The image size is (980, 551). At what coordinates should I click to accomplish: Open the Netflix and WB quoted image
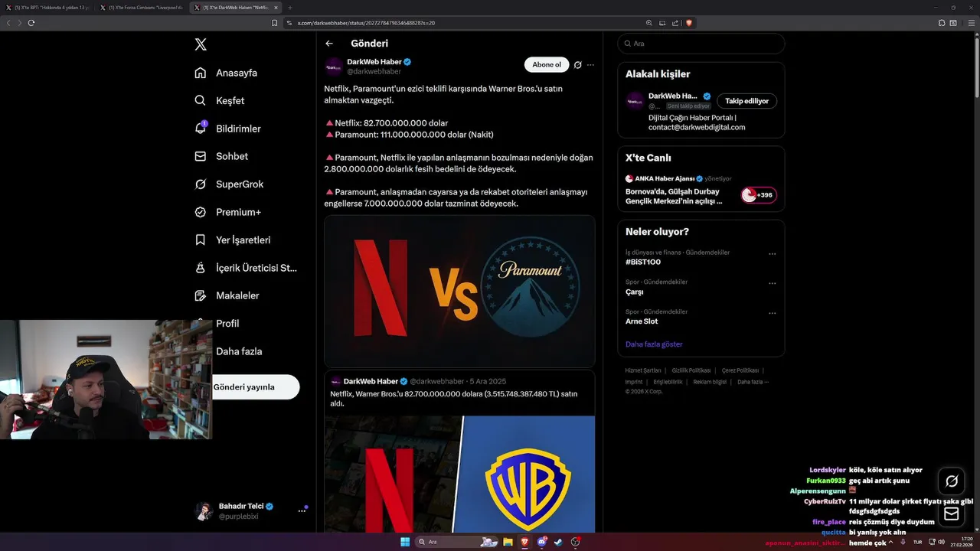tap(459, 474)
